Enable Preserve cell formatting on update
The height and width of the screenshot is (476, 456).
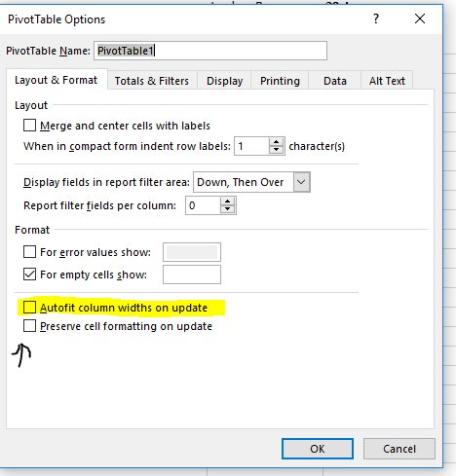coord(29,326)
